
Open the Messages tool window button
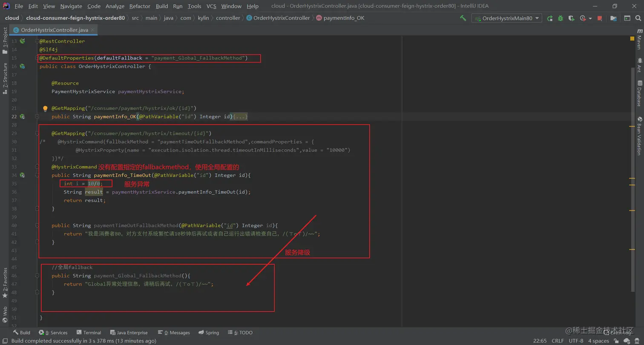[173, 333]
